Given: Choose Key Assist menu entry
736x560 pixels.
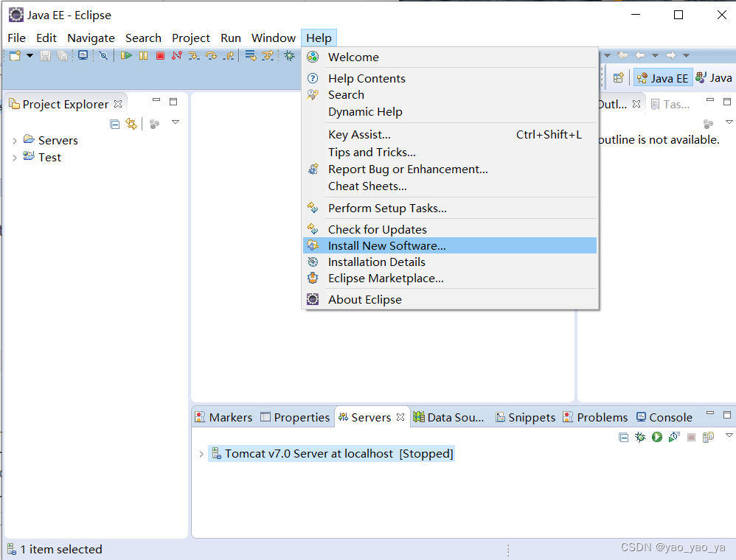Looking at the screenshot, I should pos(450,135).
